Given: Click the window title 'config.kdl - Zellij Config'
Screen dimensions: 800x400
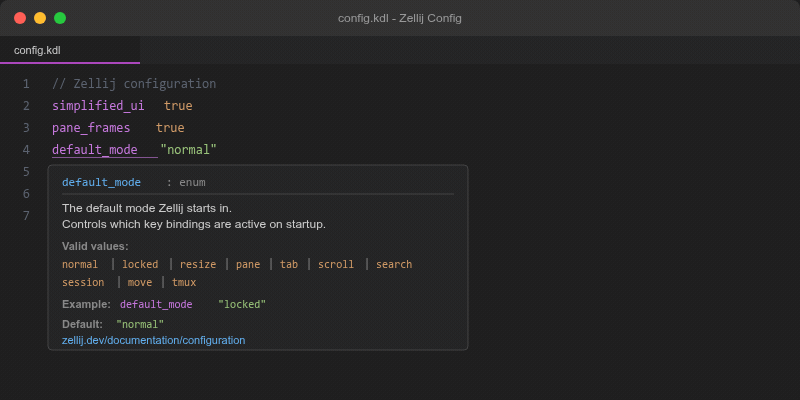Looking at the screenshot, I should (400, 18).
